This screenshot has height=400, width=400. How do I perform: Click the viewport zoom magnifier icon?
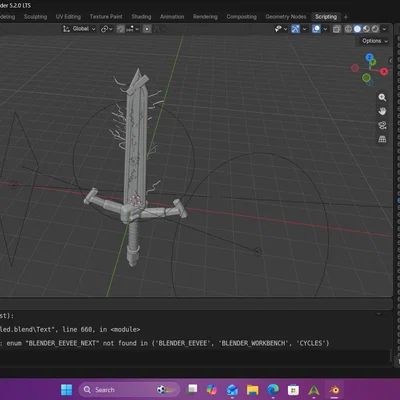click(382, 97)
